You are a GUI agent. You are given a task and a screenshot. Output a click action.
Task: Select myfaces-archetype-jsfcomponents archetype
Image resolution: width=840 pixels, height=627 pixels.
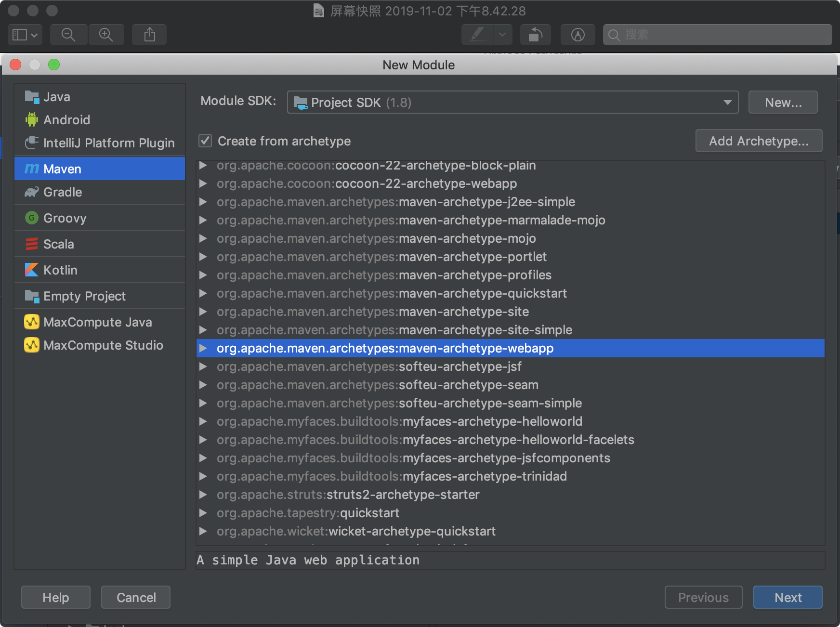(x=511, y=458)
